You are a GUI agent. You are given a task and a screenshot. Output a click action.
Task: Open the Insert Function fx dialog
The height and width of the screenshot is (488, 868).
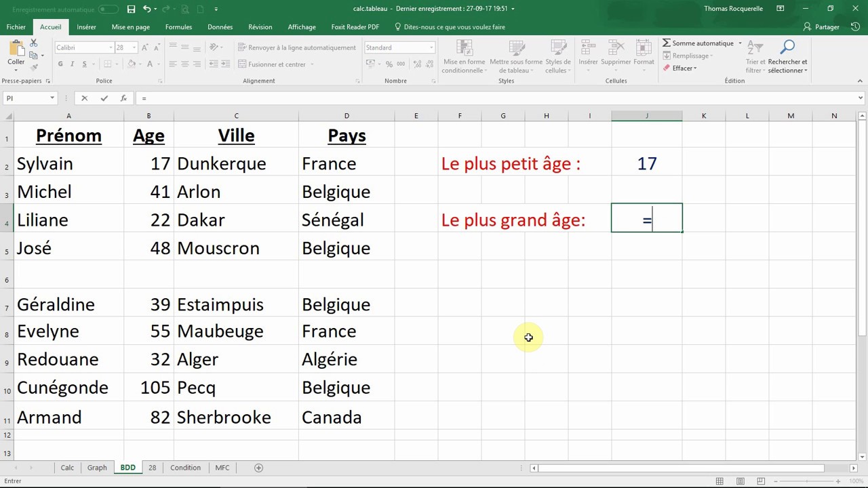[123, 98]
